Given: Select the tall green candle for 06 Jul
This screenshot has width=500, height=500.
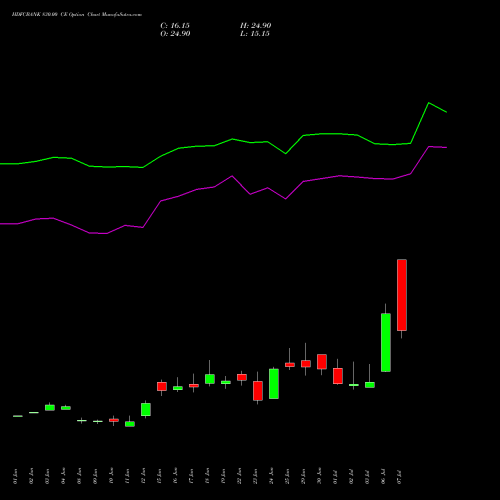Looking at the screenshot, I should coord(386,342).
